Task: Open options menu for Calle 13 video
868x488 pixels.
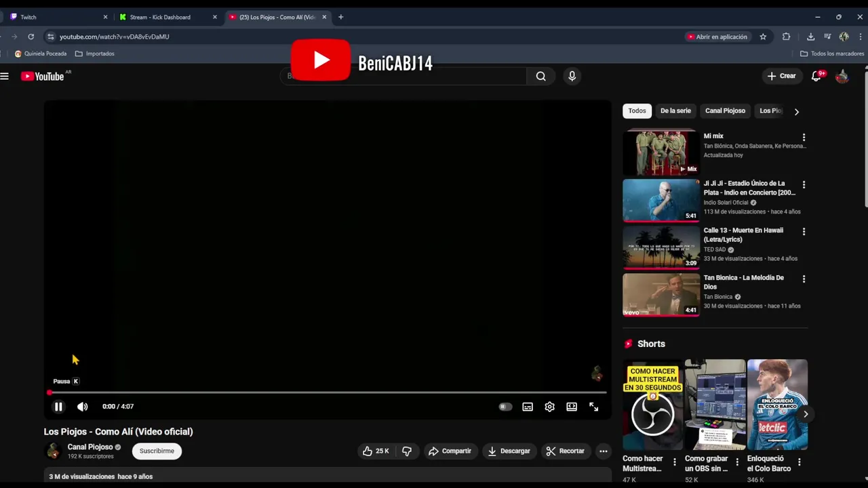Action: [804, 232]
